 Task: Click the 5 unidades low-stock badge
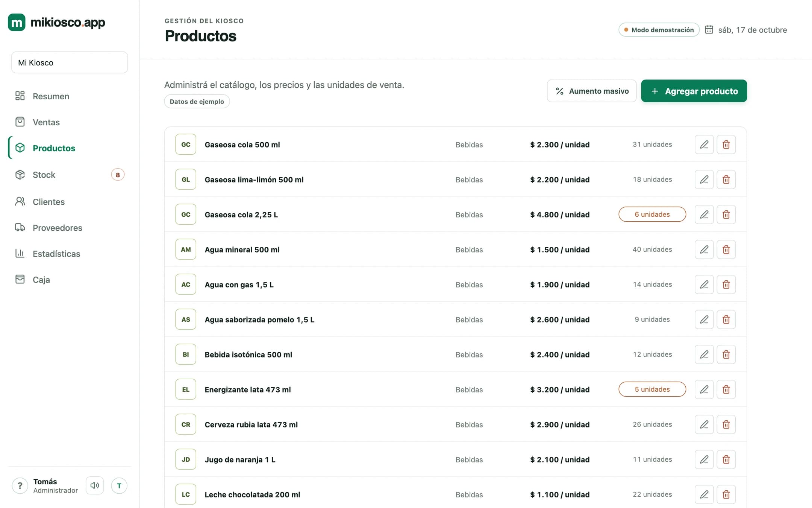click(652, 389)
